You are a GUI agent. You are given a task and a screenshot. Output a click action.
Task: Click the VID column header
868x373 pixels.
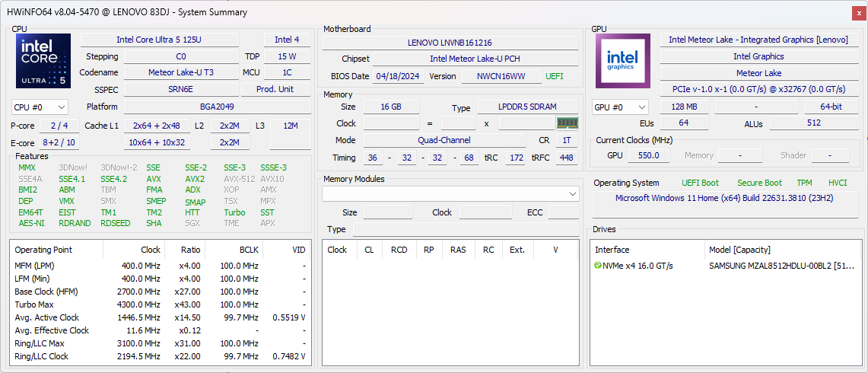point(298,250)
